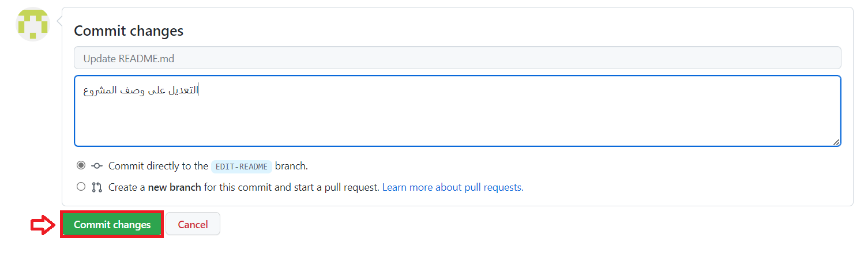Select the create new branch radio button

click(x=81, y=187)
